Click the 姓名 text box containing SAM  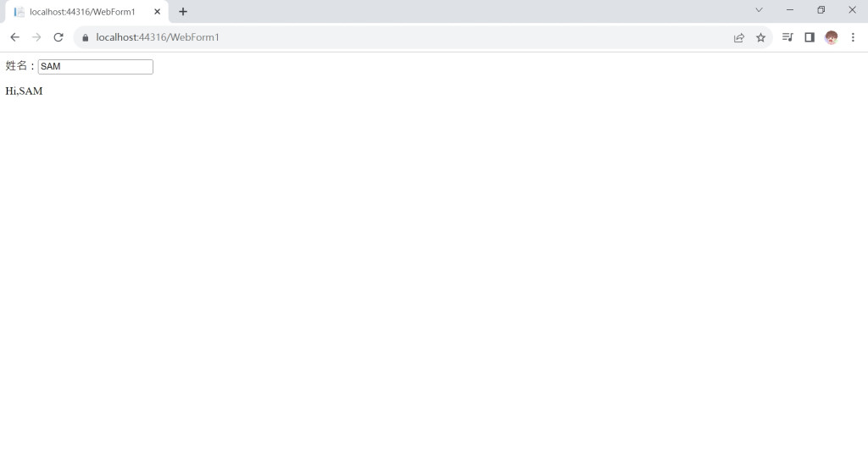(x=95, y=66)
